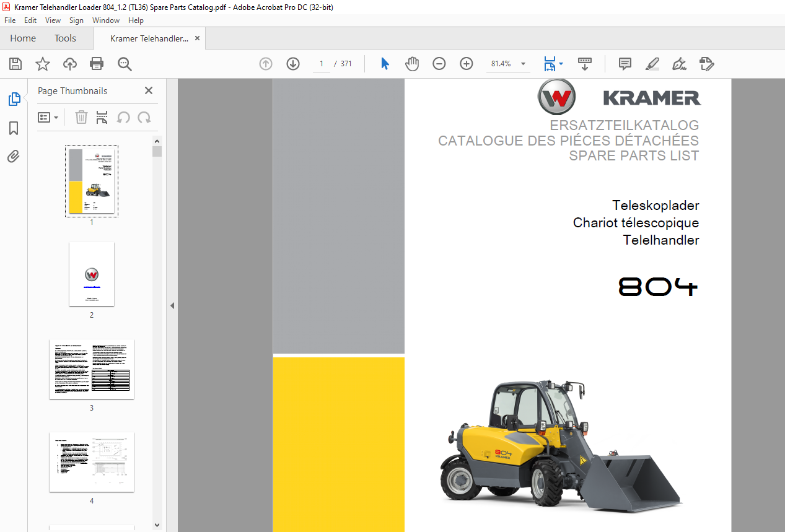Close the Page Thumbnails panel
Image resolution: width=785 pixels, height=532 pixels.
tap(149, 91)
